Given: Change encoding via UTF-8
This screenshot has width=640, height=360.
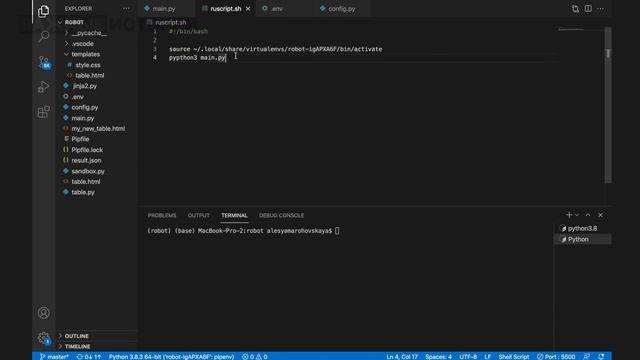Looking at the screenshot, I should click(x=468, y=356).
